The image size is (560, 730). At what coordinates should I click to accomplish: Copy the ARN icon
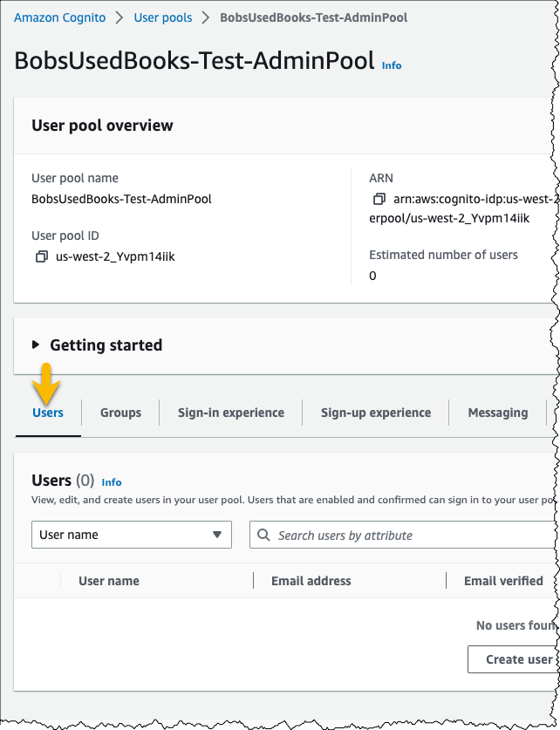click(379, 199)
